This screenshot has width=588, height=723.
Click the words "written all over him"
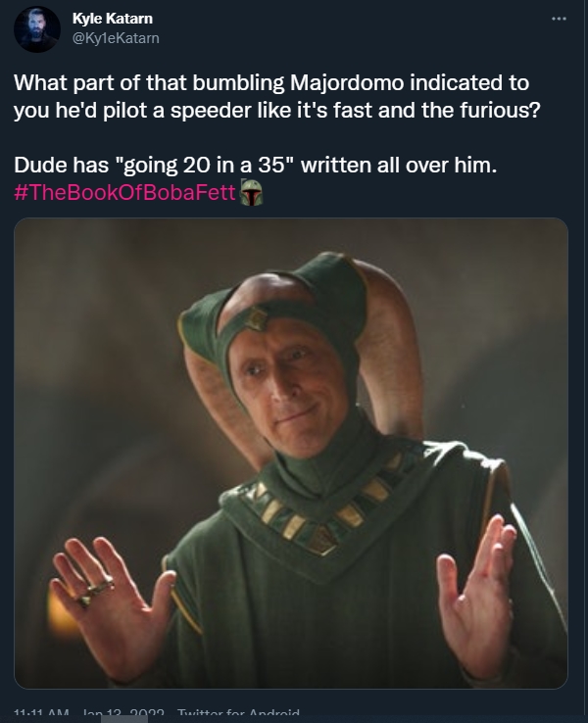399,165
